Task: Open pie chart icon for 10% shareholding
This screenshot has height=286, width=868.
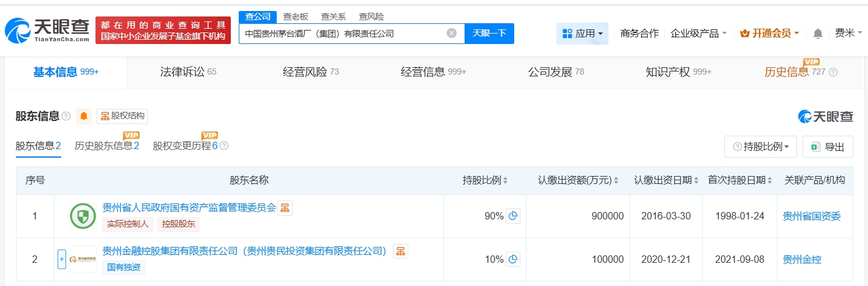Action: tap(513, 259)
